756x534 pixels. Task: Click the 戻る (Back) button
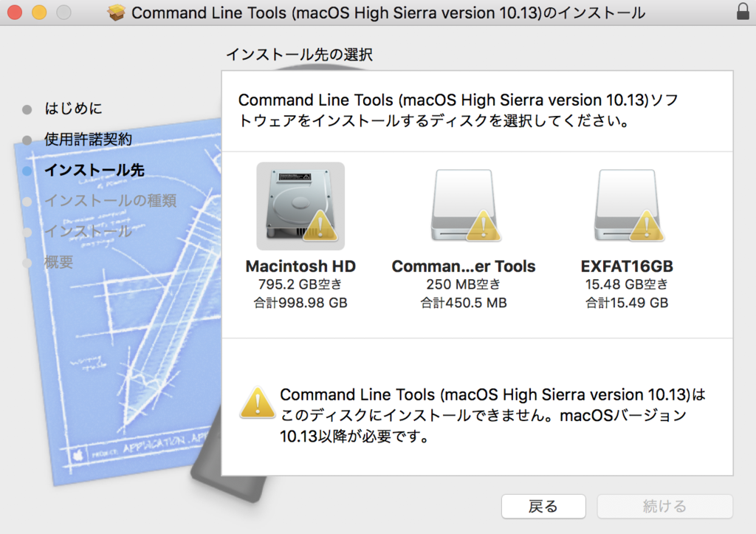543,506
